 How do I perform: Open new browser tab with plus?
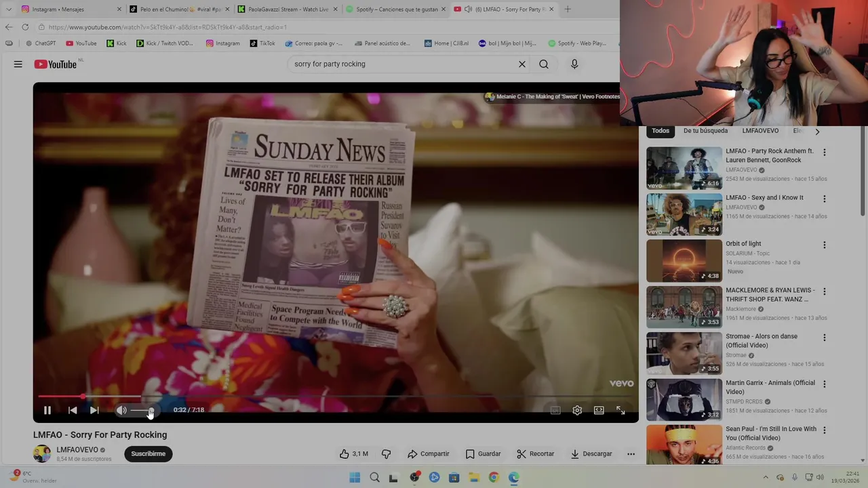(568, 9)
